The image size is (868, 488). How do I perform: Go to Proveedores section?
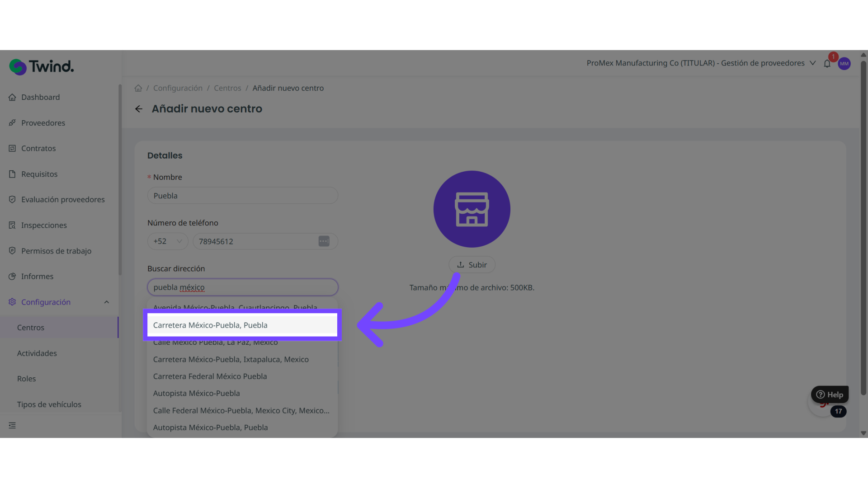coord(43,123)
